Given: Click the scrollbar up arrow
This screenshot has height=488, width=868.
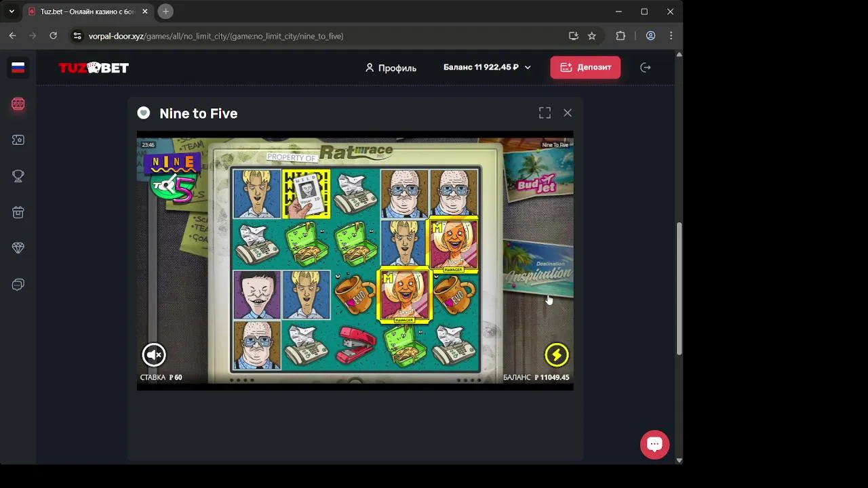Looking at the screenshot, I should 679,54.
